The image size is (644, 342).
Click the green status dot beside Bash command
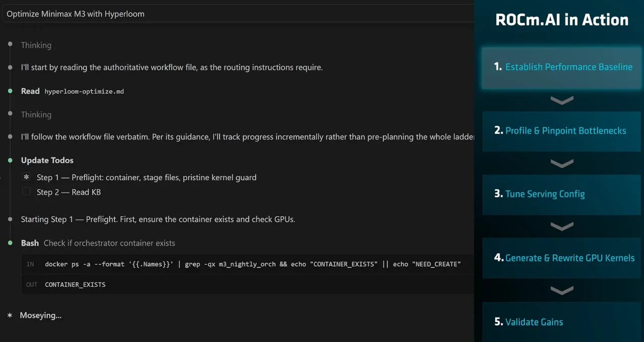[10, 243]
